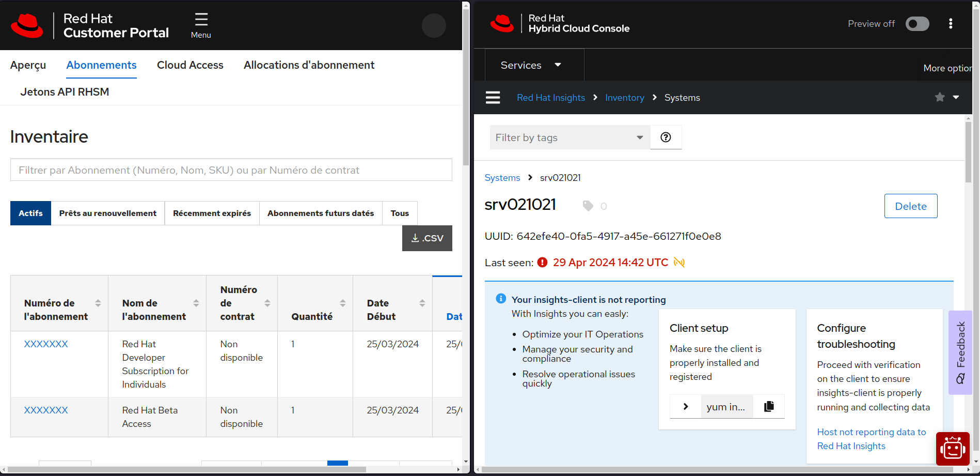Open the user avatar circle in Customer Portal
The width and height of the screenshot is (980, 476).
[434, 25]
